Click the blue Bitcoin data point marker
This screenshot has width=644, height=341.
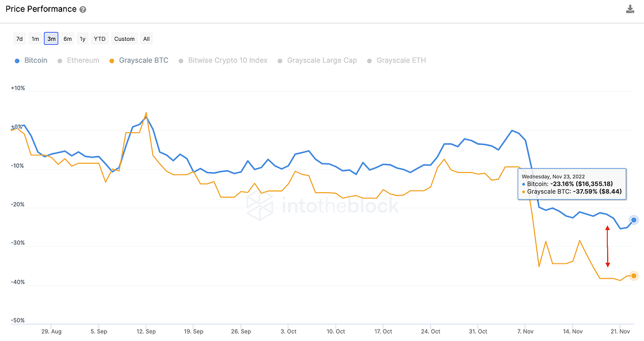coord(634,220)
